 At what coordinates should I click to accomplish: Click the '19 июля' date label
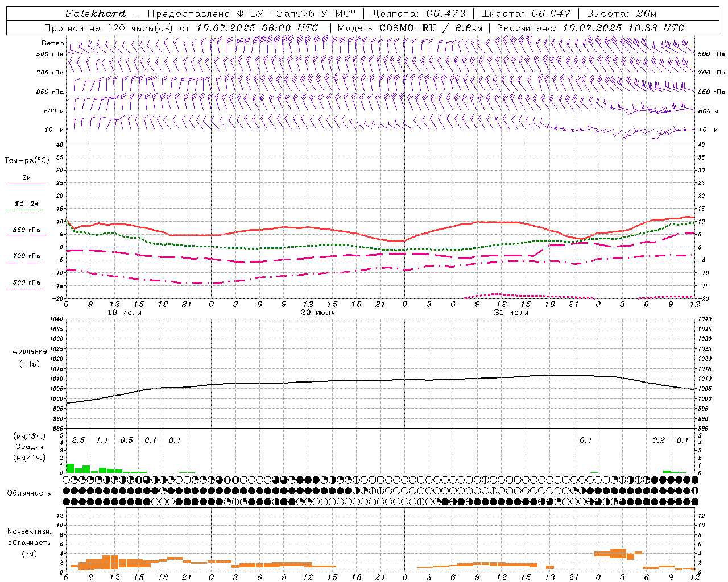(x=125, y=313)
